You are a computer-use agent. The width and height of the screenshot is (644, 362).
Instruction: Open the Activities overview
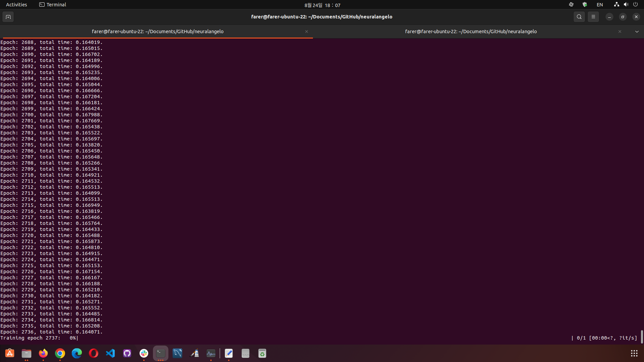(16, 4)
